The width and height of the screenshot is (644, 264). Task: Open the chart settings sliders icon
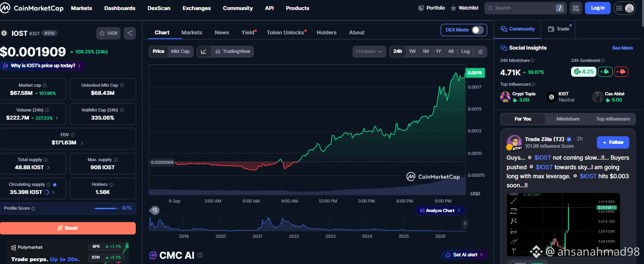(x=481, y=51)
